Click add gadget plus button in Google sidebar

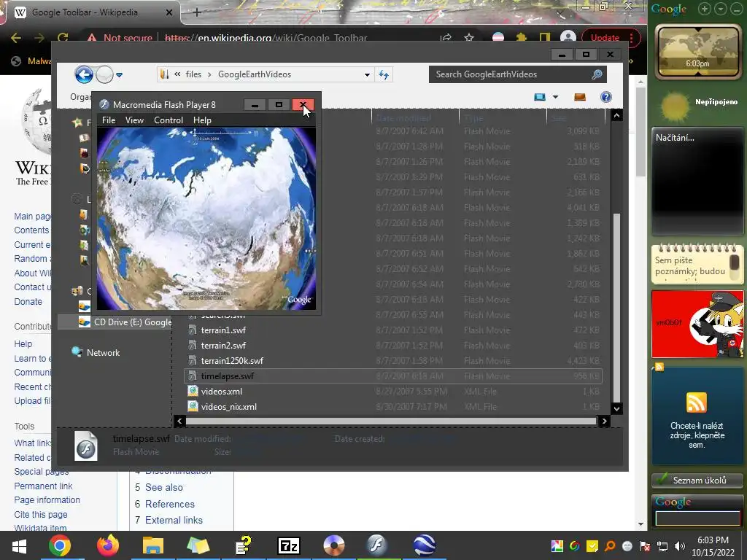pos(705,9)
